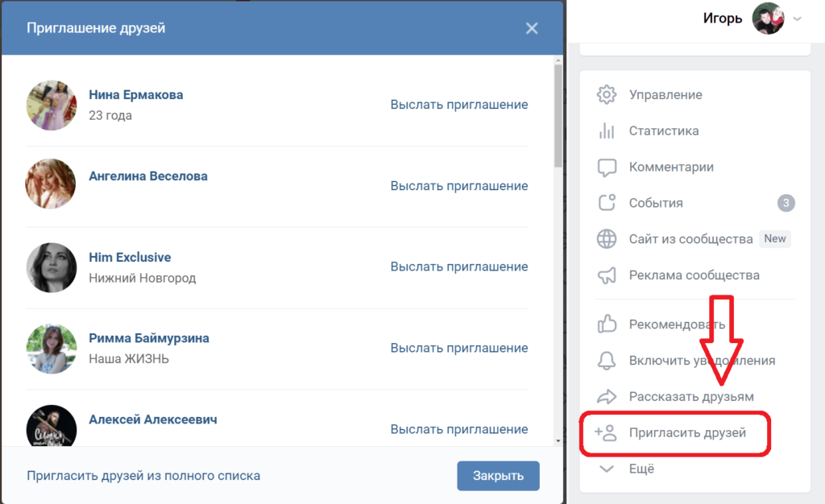This screenshot has height=504, width=825.
Task: Click Алексей Алексеевич's avatar
Action: coord(52,426)
